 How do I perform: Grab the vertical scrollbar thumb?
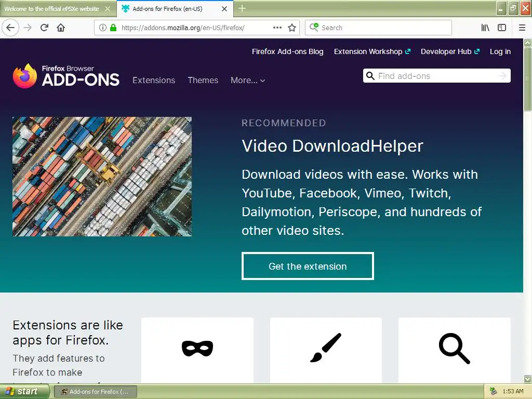pyautogui.click(x=527, y=79)
